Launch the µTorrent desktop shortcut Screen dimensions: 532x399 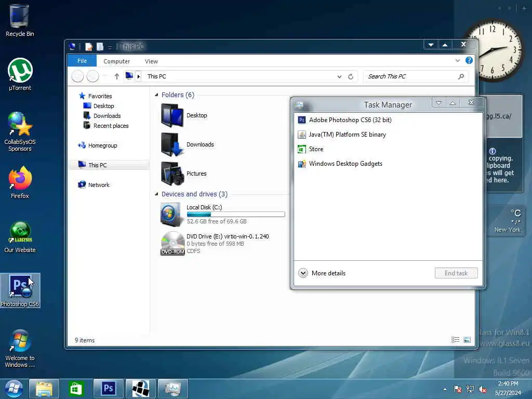point(20,74)
